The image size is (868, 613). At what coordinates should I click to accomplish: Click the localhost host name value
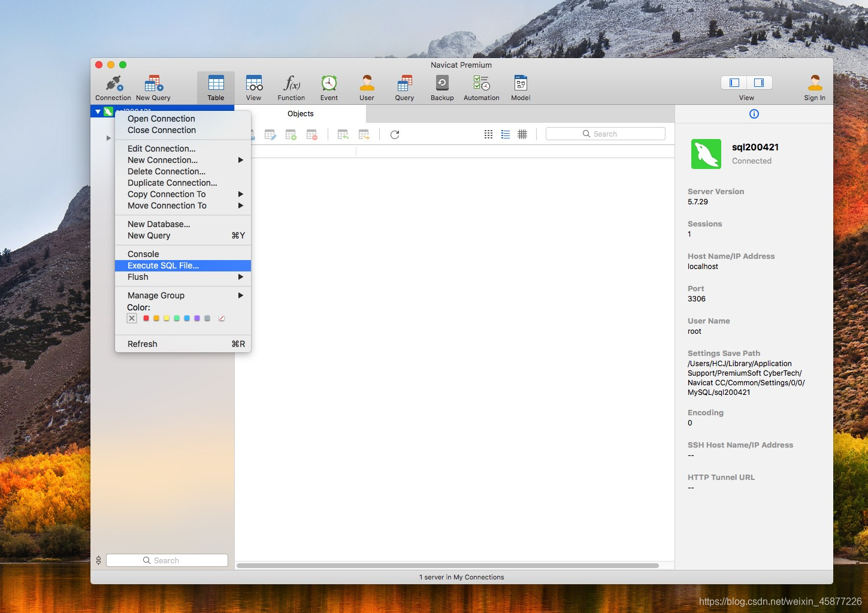pos(703,267)
